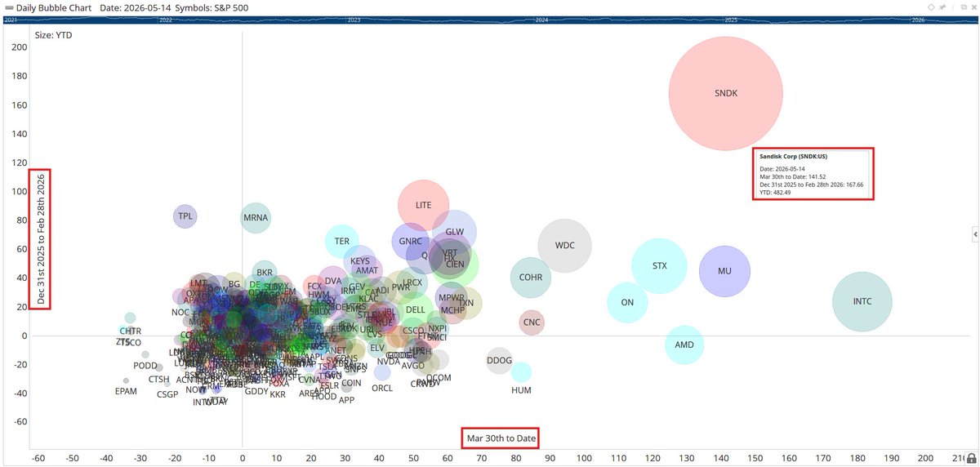Image resolution: width=980 pixels, height=467 pixels.
Task: Select the EPAM bubble
Action: 126,380
